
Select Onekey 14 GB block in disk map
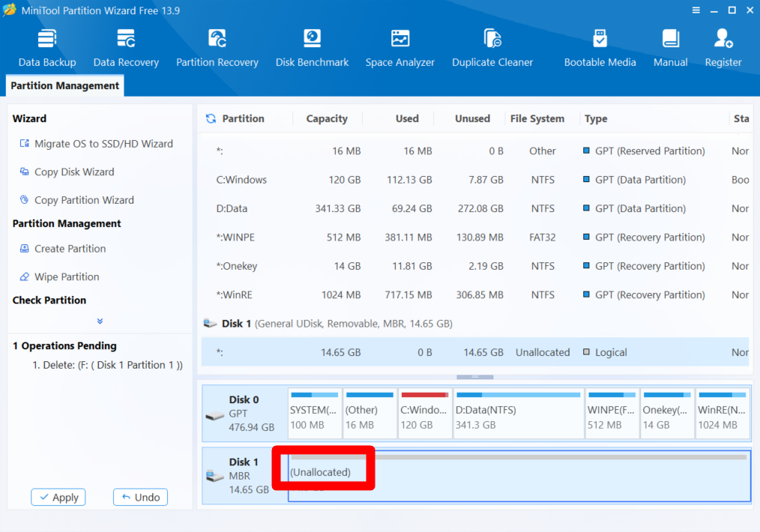667,414
